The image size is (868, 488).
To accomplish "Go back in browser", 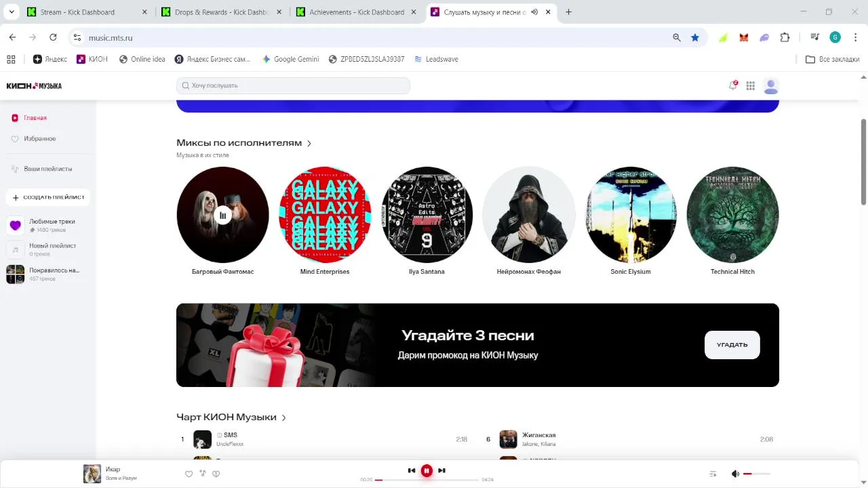I will point(12,37).
